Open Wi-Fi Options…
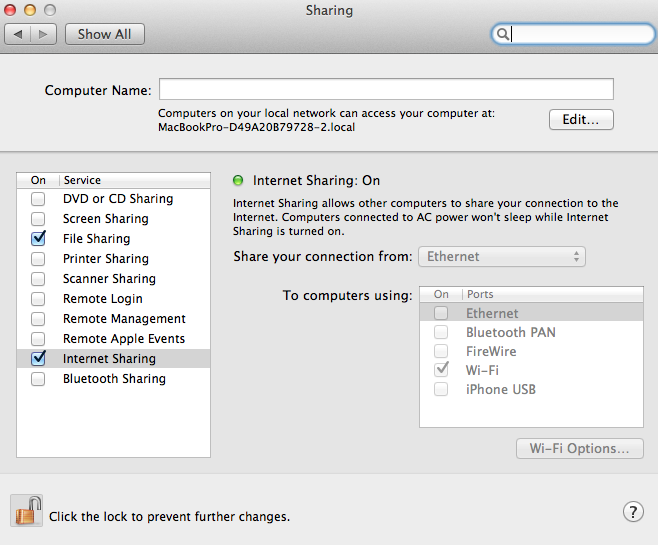Viewport: 658px width, 545px height. [x=580, y=448]
